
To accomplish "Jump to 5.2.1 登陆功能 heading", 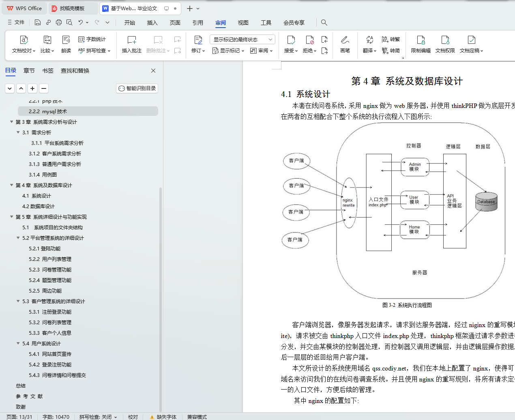I will tap(45, 248).
